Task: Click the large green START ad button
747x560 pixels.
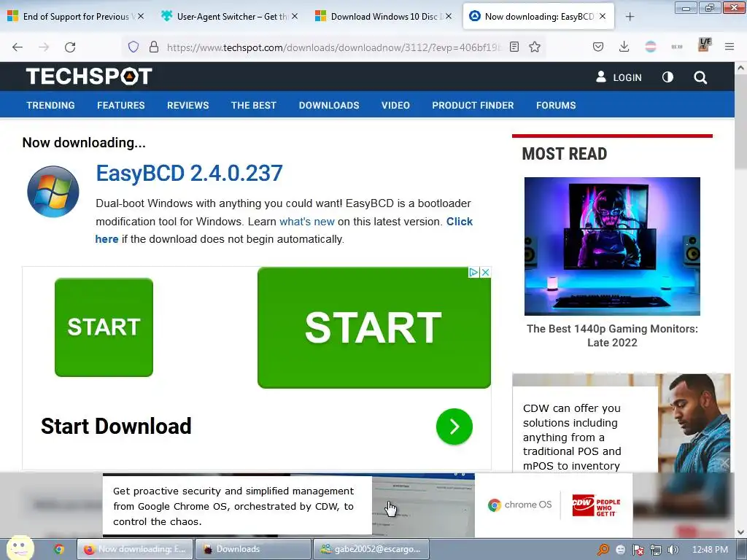Action: 374,327
